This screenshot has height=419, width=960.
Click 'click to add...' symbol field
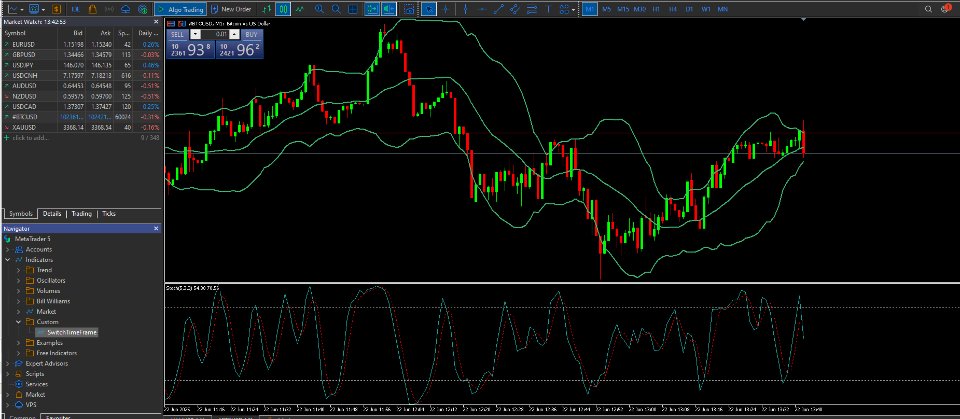click(29, 138)
